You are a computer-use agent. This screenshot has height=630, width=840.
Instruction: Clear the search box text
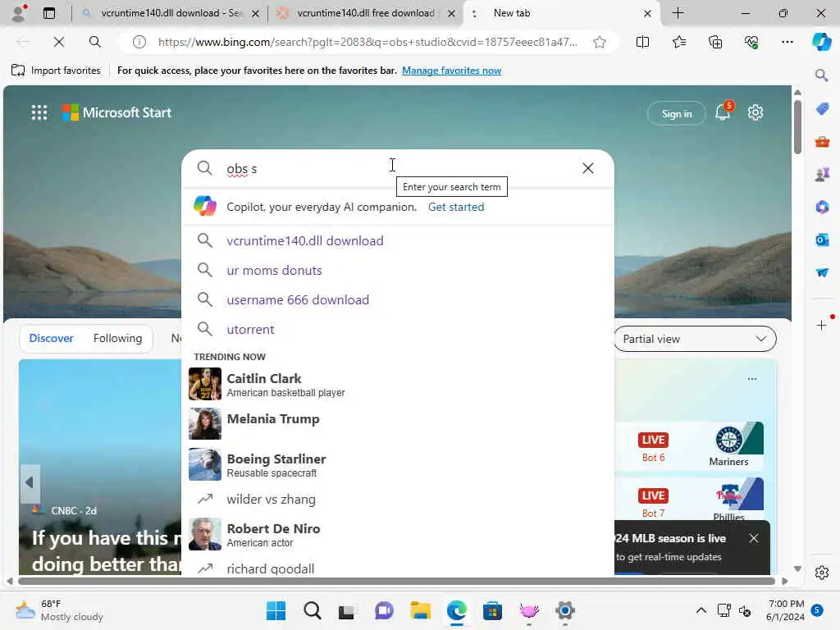[587, 168]
